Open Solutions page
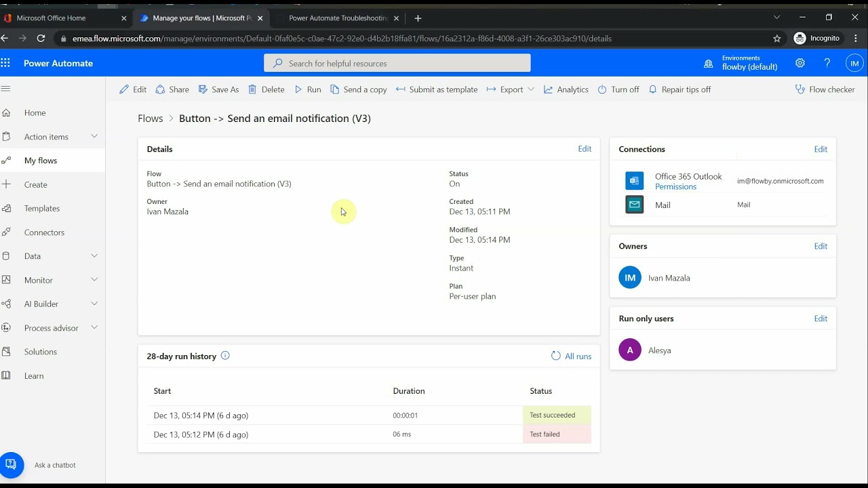This screenshot has width=868, height=488. [41, 352]
